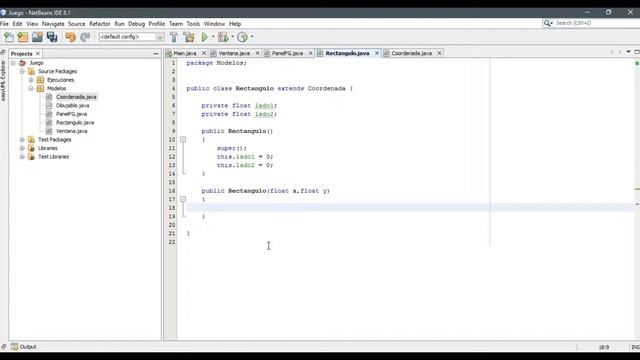This screenshot has height=360, width=640.
Task: Expand the Ejecuciones package
Action: coord(31,80)
